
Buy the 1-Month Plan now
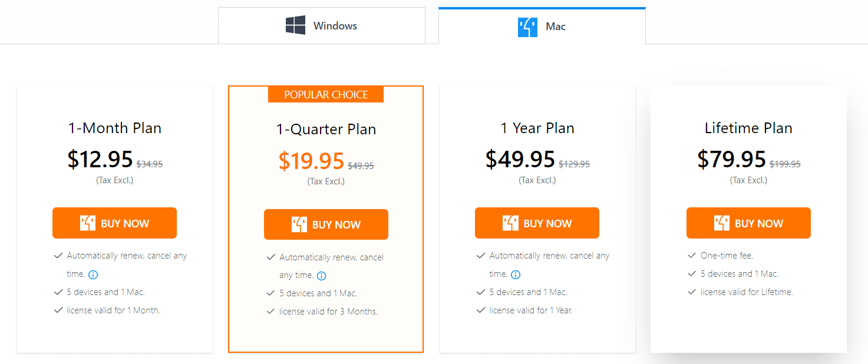click(114, 223)
